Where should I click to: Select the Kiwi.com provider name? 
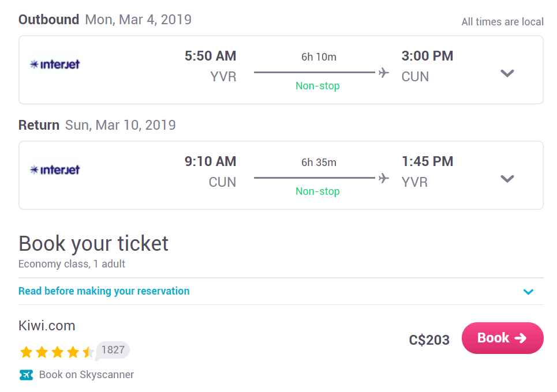(x=47, y=325)
